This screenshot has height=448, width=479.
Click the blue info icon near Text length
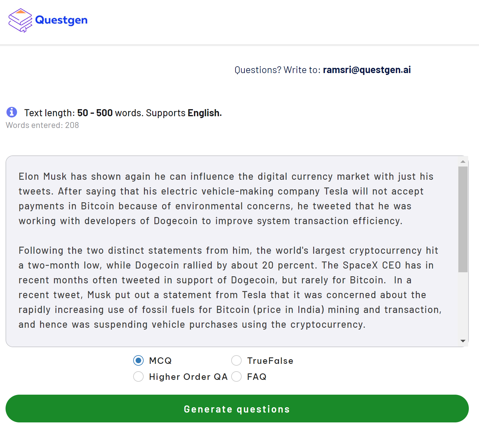click(12, 112)
